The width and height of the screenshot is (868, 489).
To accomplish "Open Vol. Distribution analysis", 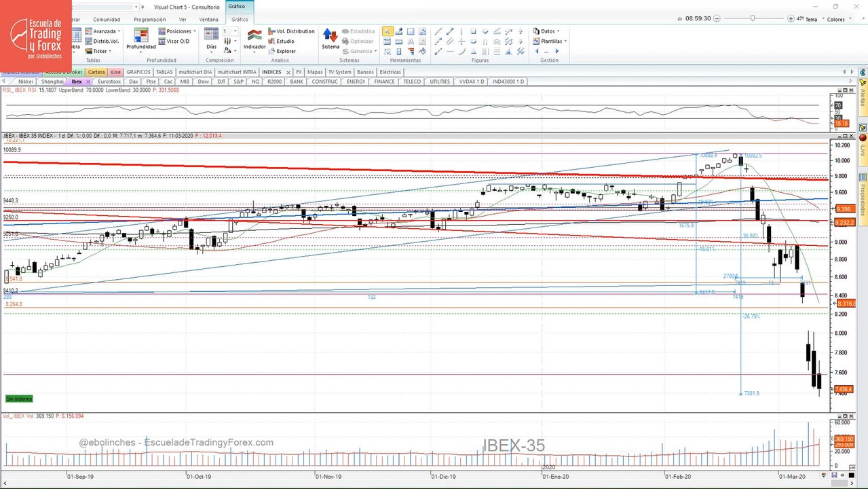I will click(291, 31).
